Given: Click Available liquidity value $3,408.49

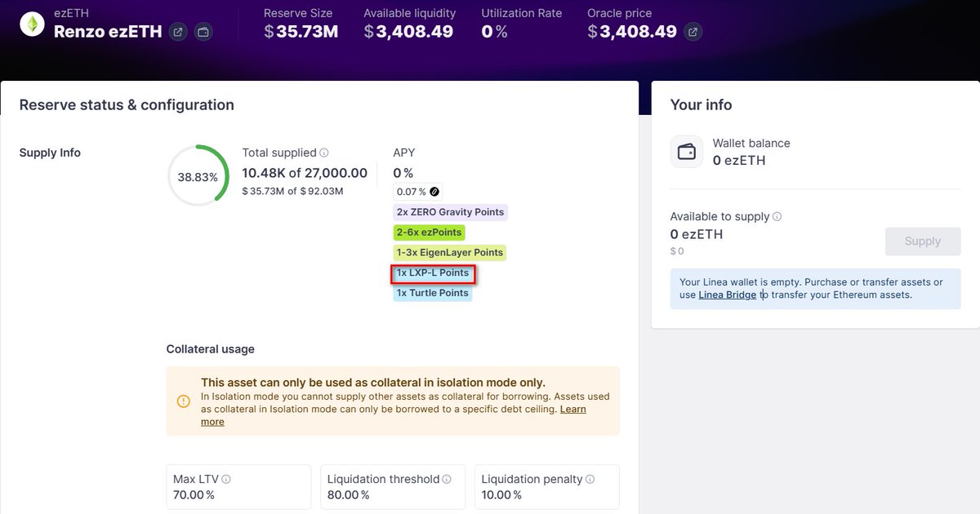Looking at the screenshot, I should coord(408,32).
